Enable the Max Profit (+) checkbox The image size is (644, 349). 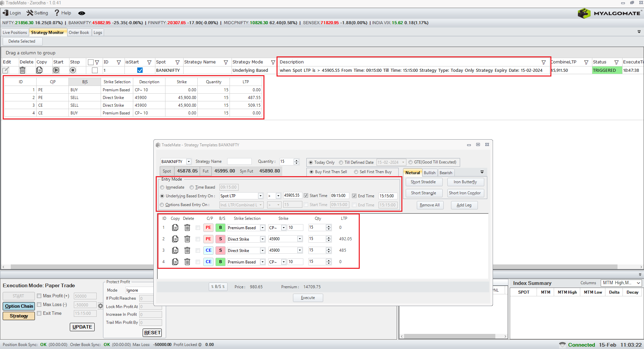(39, 296)
